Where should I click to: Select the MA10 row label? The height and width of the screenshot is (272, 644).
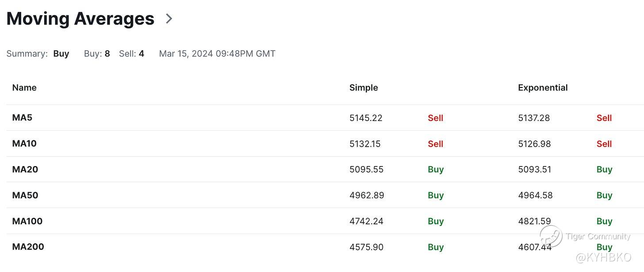[x=24, y=144]
